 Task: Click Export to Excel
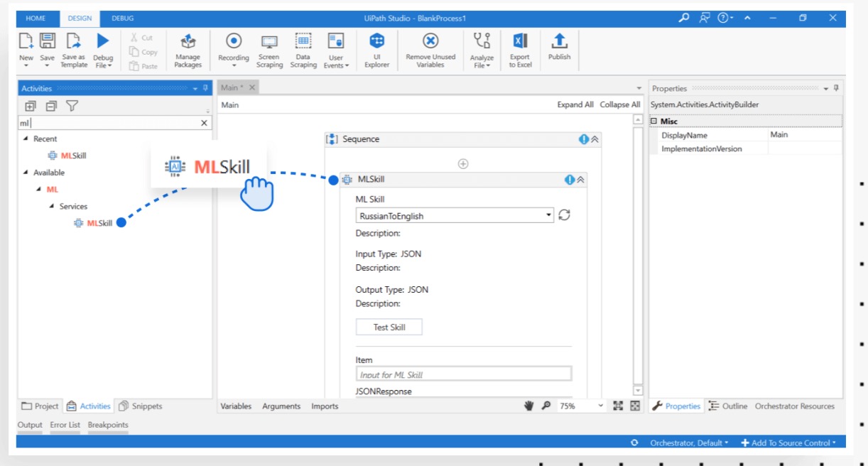coord(520,50)
